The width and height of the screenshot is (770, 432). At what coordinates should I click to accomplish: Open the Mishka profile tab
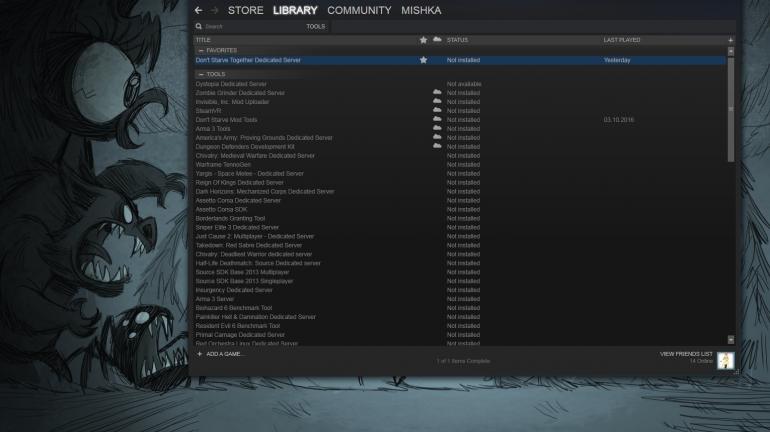pyautogui.click(x=421, y=10)
